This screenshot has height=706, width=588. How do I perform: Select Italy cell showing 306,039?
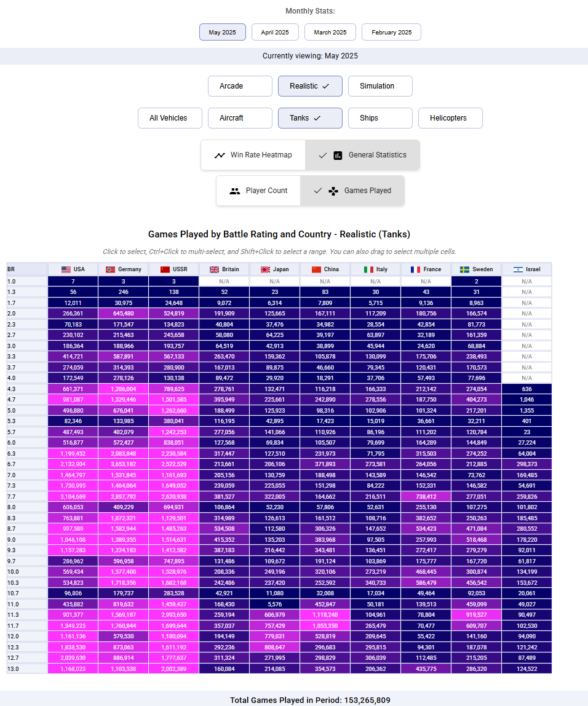375,658
